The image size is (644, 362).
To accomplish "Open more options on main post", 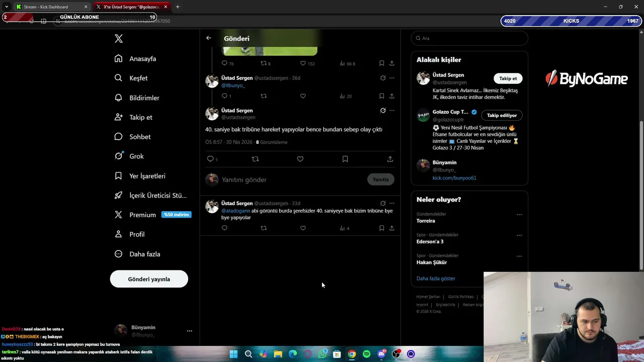I will click(392, 111).
